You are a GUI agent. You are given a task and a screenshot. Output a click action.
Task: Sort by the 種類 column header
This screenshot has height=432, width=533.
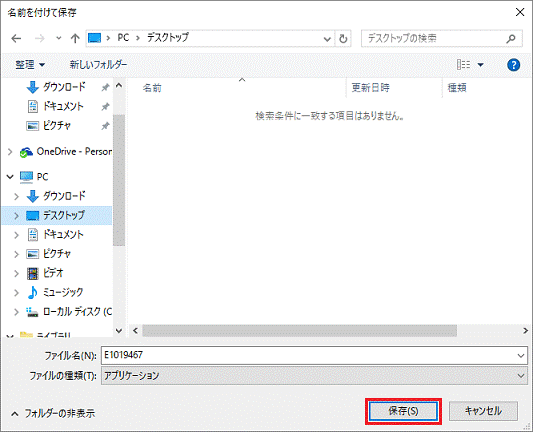tap(457, 88)
